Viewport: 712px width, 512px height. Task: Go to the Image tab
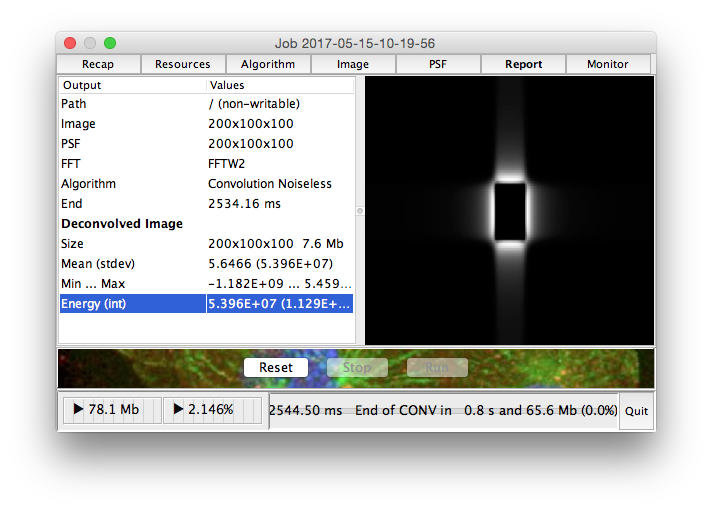coord(353,64)
